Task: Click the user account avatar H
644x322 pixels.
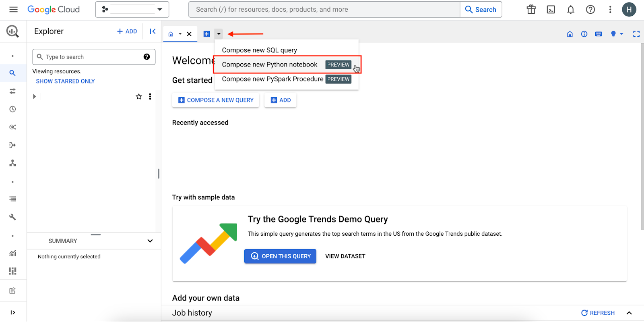Action: point(629,9)
